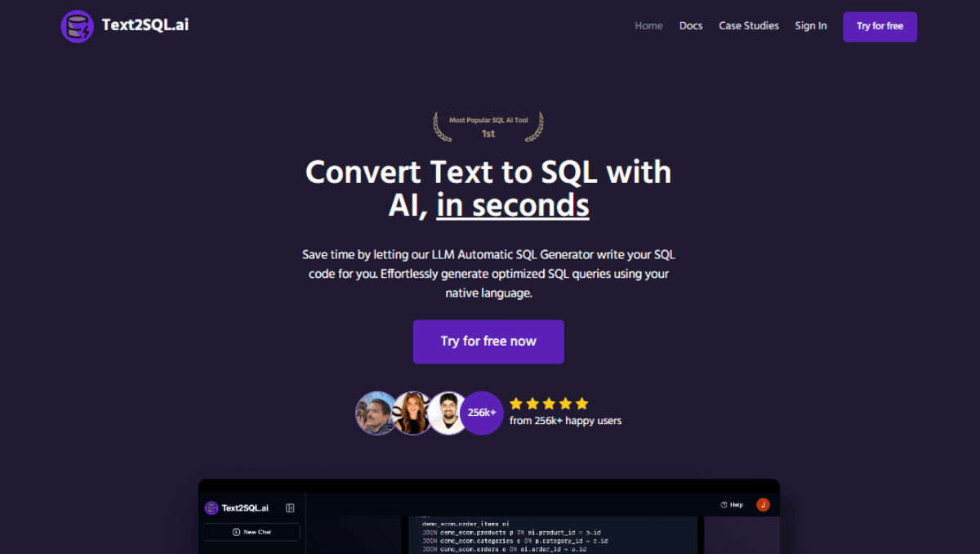This screenshot has width=980, height=554.
Task: Open Help in the demo app screenshot
Action: click(x=731, y=504)
